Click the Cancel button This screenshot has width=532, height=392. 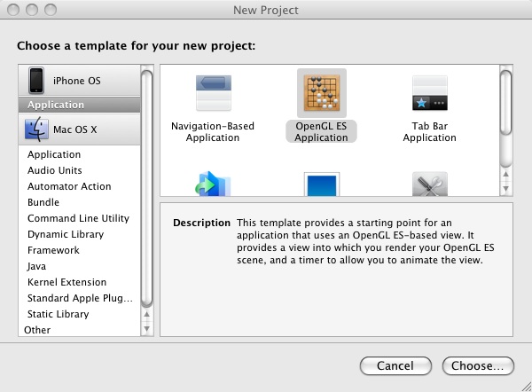click(x=395, y=366)
